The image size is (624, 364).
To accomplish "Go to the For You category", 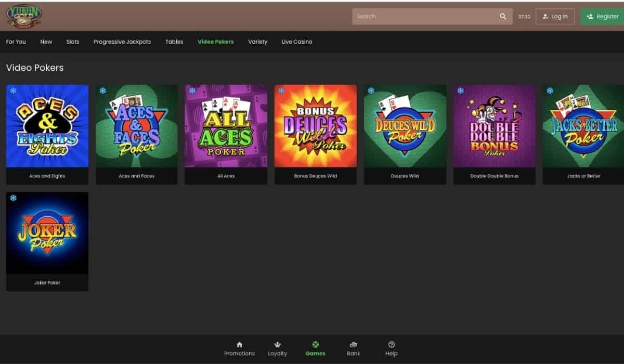I will 16,42.
